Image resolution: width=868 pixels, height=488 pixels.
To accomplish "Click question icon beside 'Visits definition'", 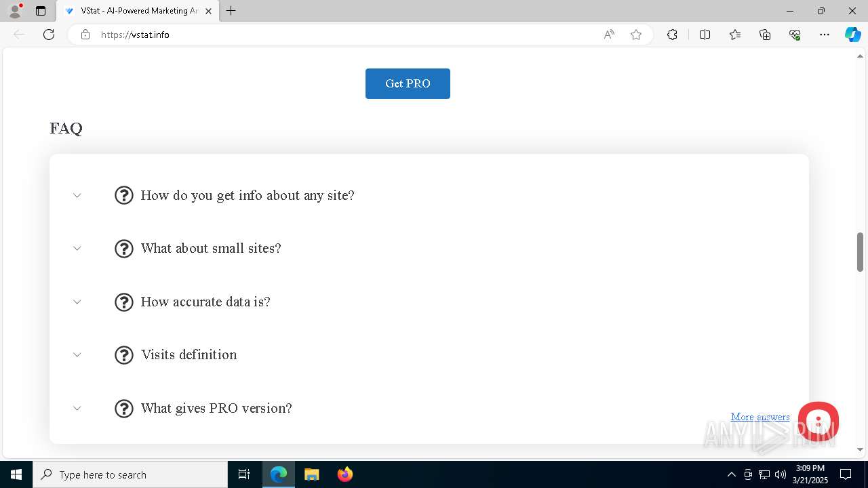I will [x=124, y=355].
